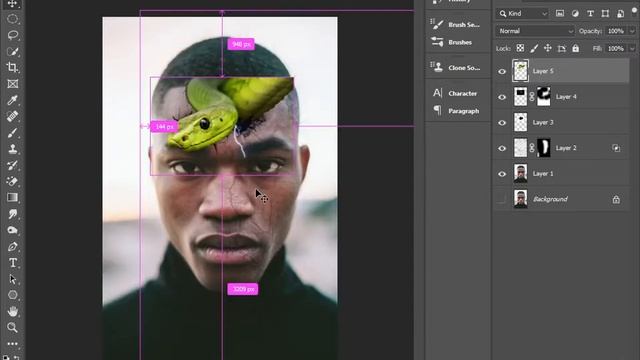Open the Character panel
Image resolution: width=640 pixels, height=360 pixels.
click(x=455, y=93)
